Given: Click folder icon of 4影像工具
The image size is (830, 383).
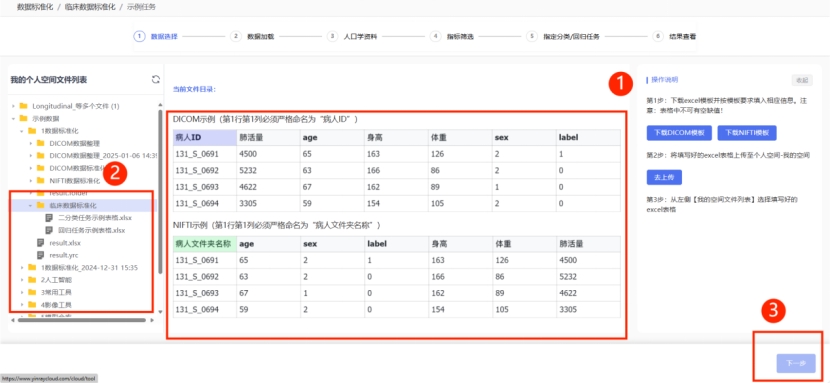Looking at the screenshot, I should click(x=31, y=305).
